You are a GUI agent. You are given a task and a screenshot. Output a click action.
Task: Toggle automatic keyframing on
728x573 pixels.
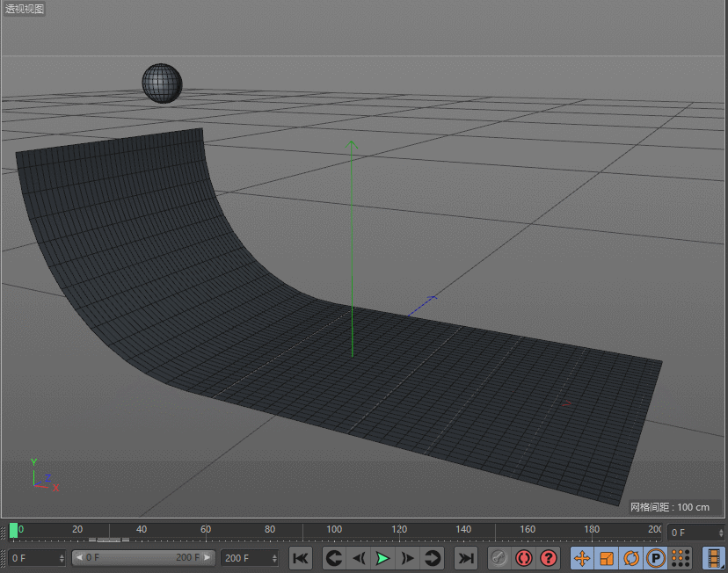coord(524,558)
